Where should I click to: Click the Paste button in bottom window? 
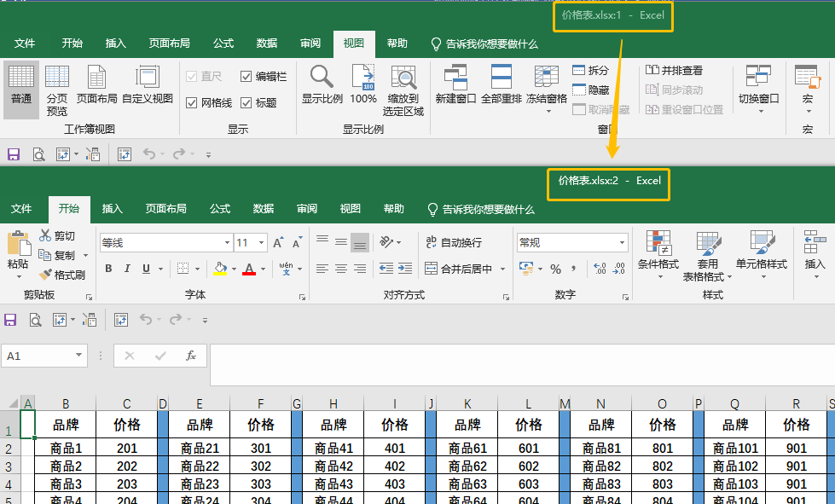point(19,254)
